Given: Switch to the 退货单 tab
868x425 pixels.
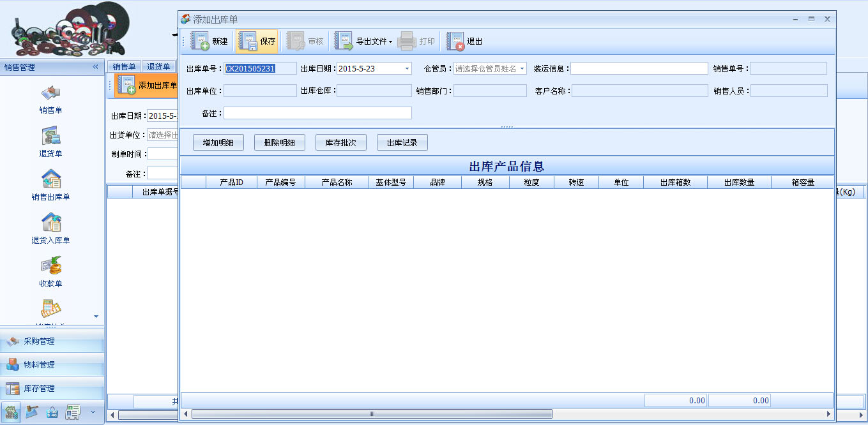Looking at the screenshot, I should click(158, 67).
